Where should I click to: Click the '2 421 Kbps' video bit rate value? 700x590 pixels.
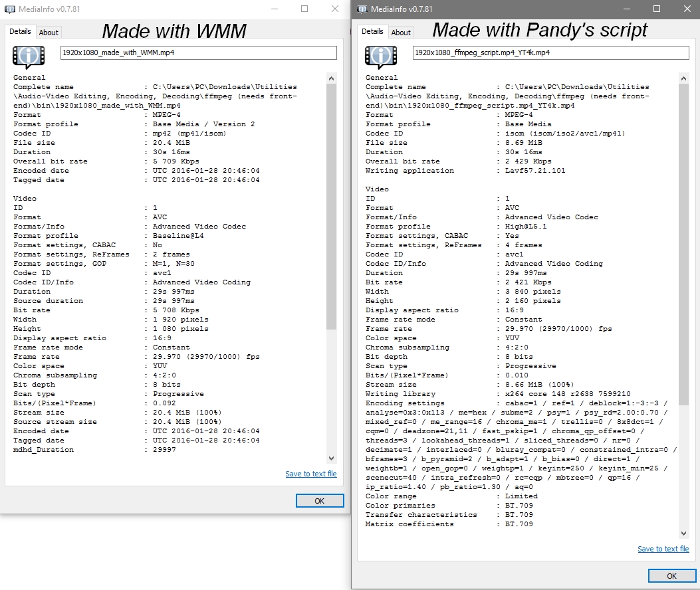pos(528,282)
